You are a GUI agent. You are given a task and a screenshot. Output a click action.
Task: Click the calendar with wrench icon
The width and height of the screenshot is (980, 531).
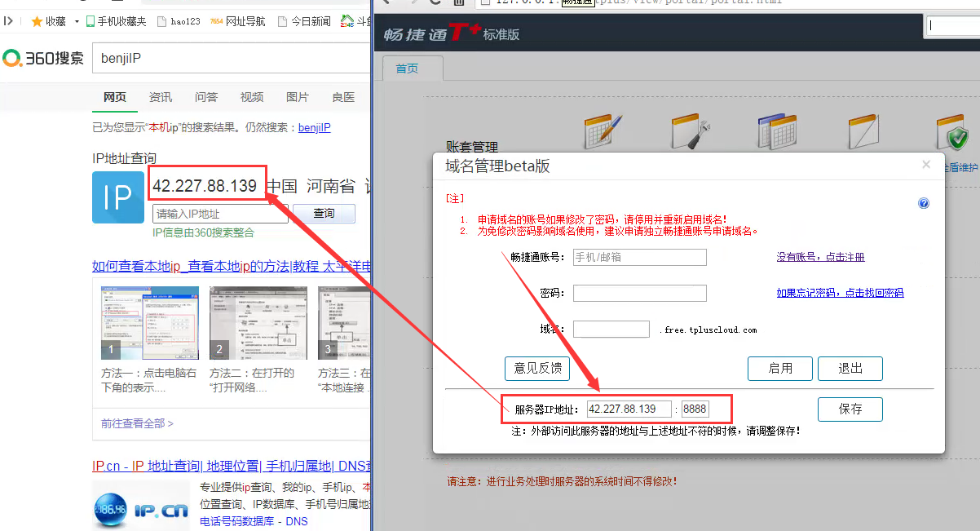click(x=691, y=132)
